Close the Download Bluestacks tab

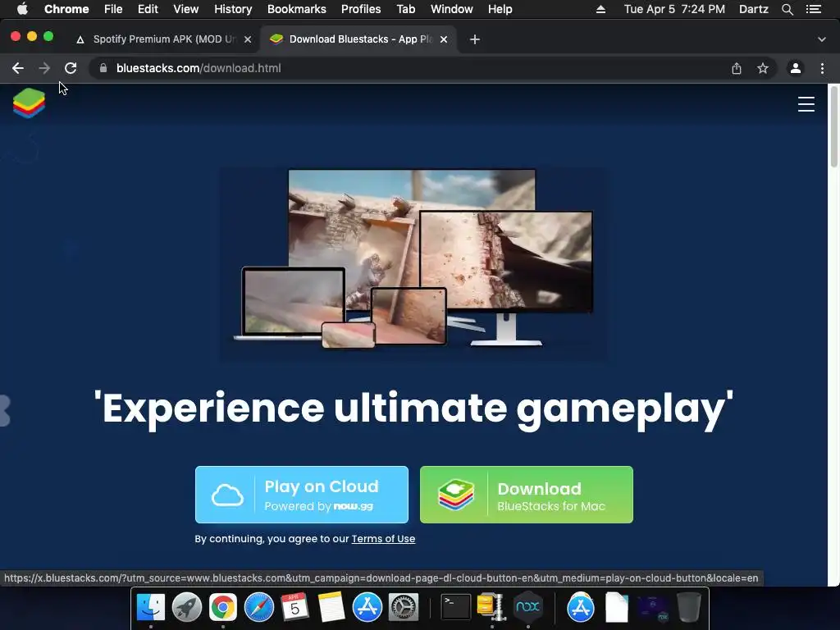tap(444, 39)
